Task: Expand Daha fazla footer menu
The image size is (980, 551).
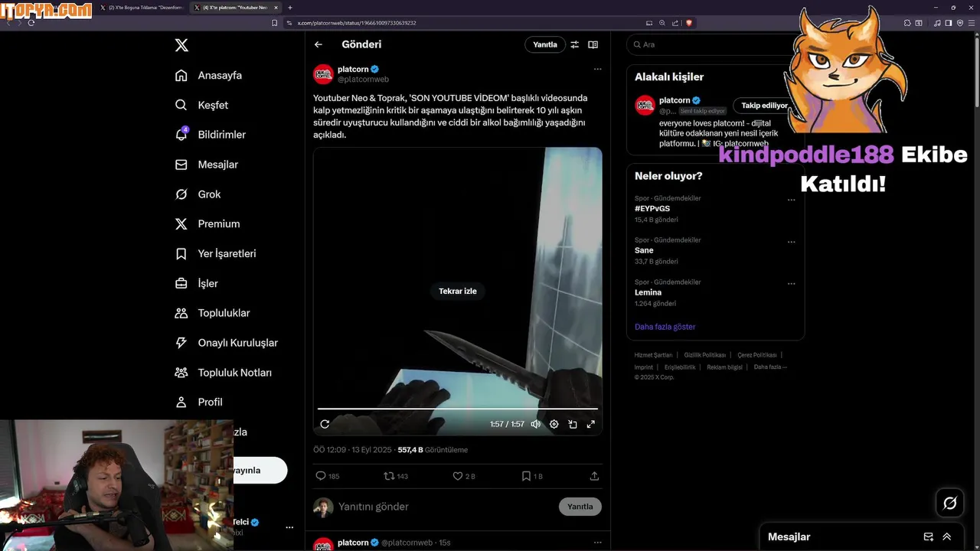Action: tap(769, 367)
